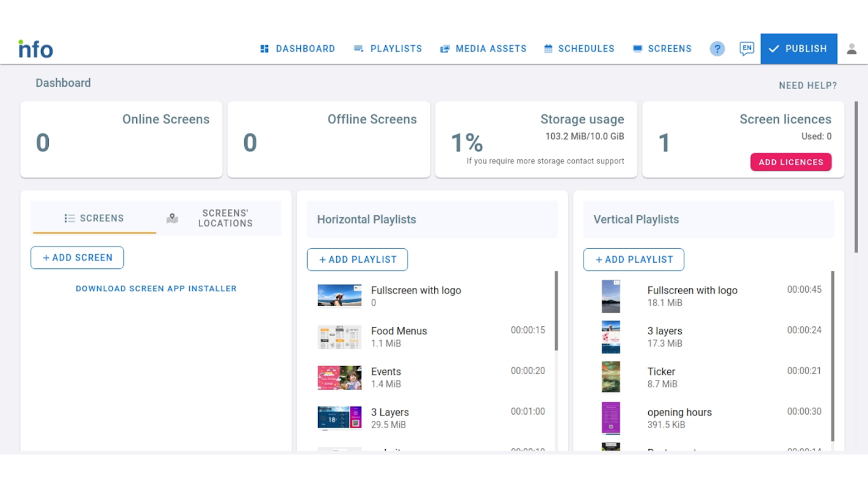The height and width of the screenshot is (488, 868).
Task: Add playlist under Vertical Playlists
Action: [634, 259]
